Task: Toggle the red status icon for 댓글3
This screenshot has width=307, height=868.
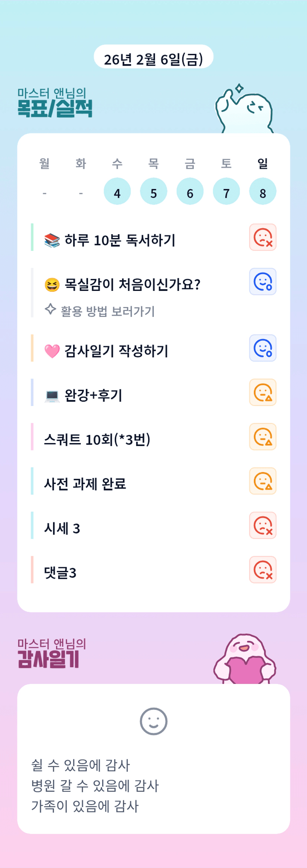Action: click(262, 570)
